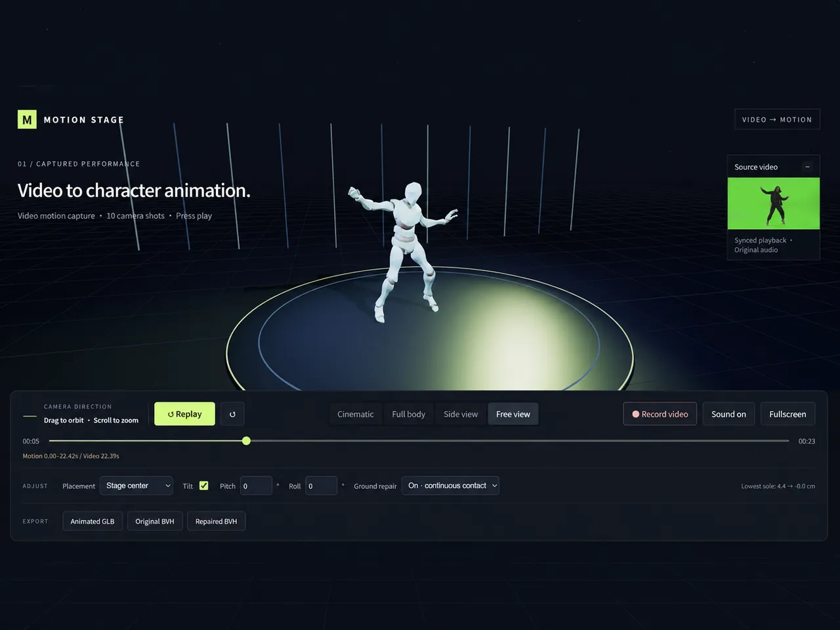Click the 'Video to character animation.' heading

134,190
